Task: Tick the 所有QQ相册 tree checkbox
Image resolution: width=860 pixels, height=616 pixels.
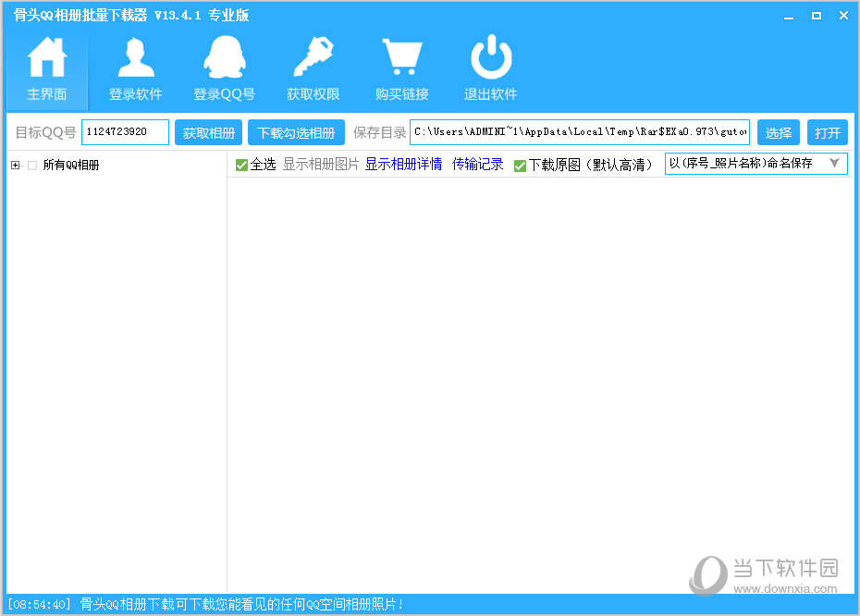Action: pyautogui.click(x=32, y=166)
